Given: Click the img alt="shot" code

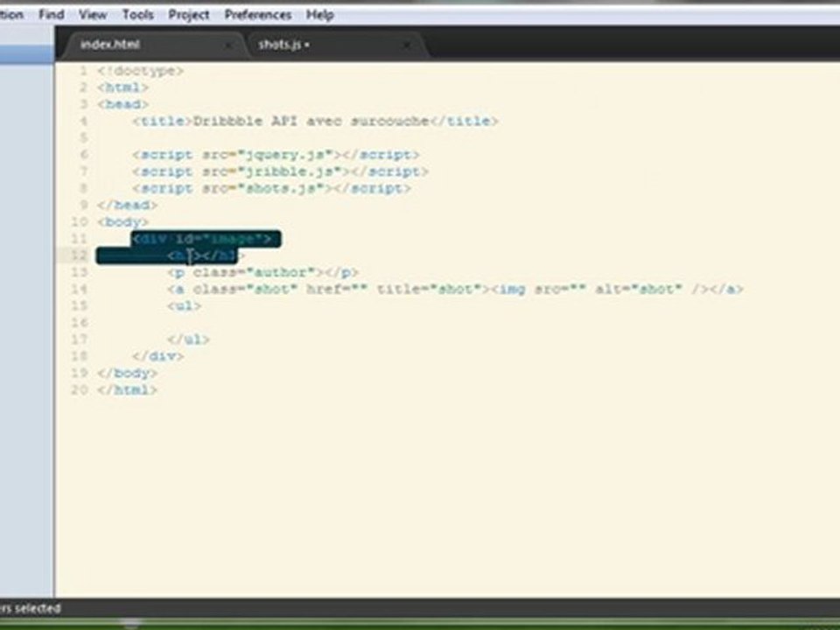Looking at the screenshot, I should coord(600,290).
